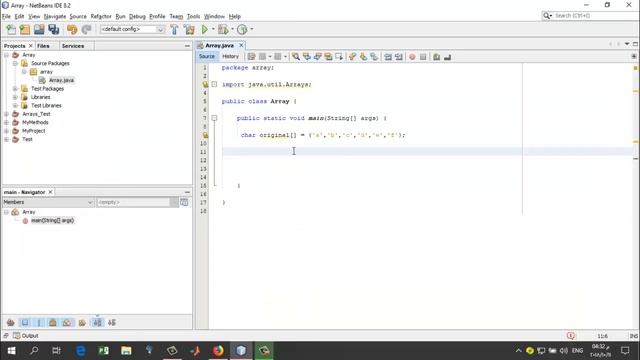Click the Stop Macro Recording icon
Viewport: 640px width, 360px height.
click(x=423, y=57)
